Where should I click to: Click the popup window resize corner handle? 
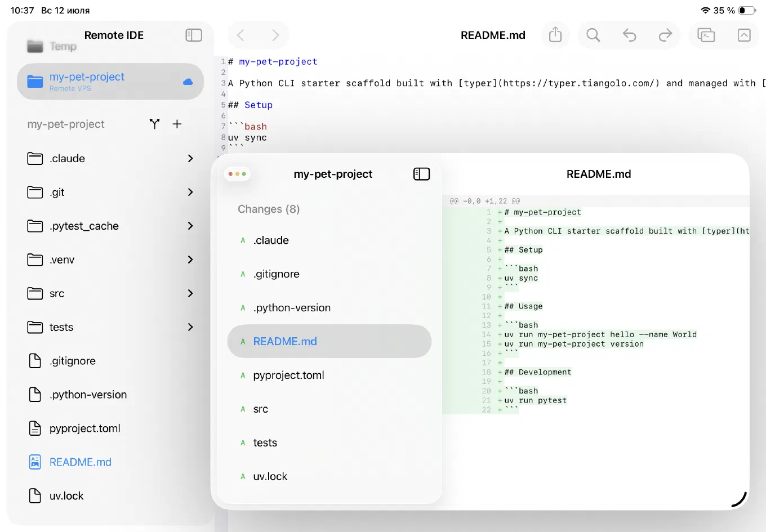pos(739,499)
